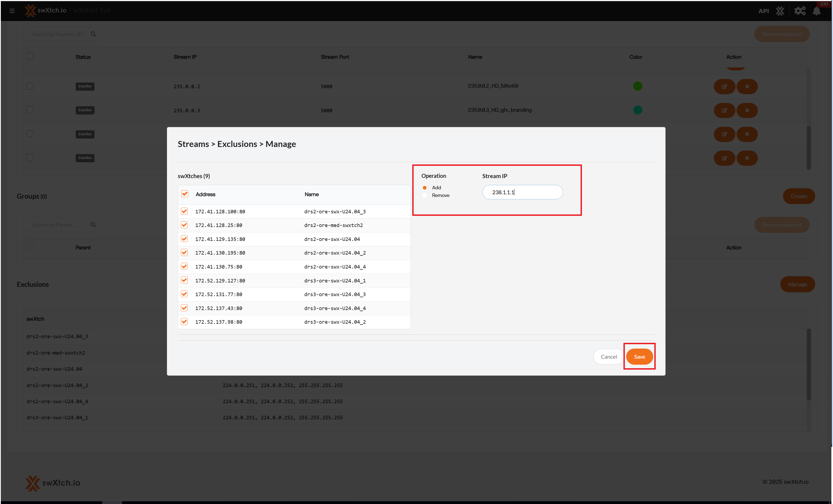Viewport: 833px width, 504px height.
Task: Click the notifications bell icon
Action: tap(816, 11)
